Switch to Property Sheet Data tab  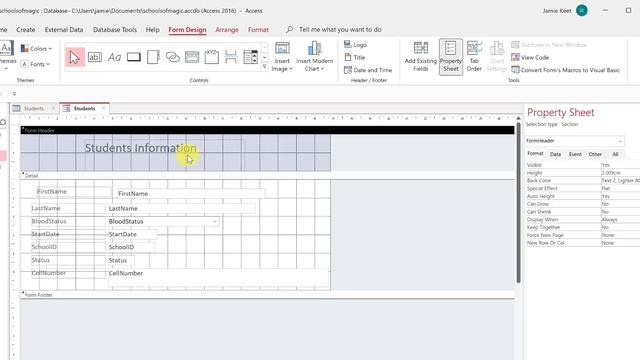[x=555, y=154]
